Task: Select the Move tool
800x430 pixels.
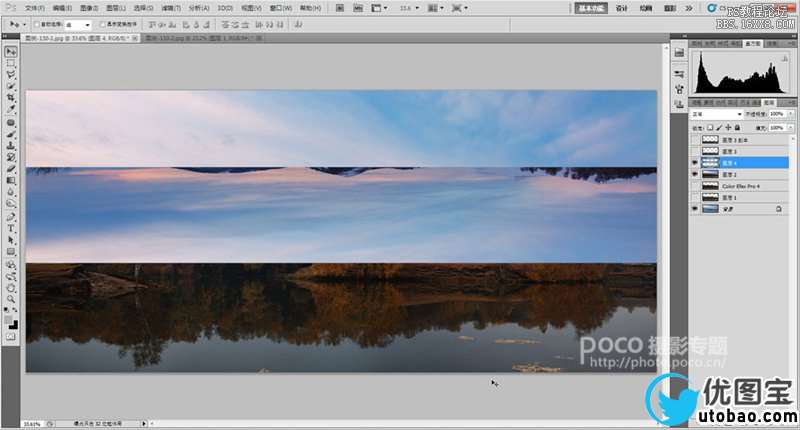Action: tap(11, 52)
